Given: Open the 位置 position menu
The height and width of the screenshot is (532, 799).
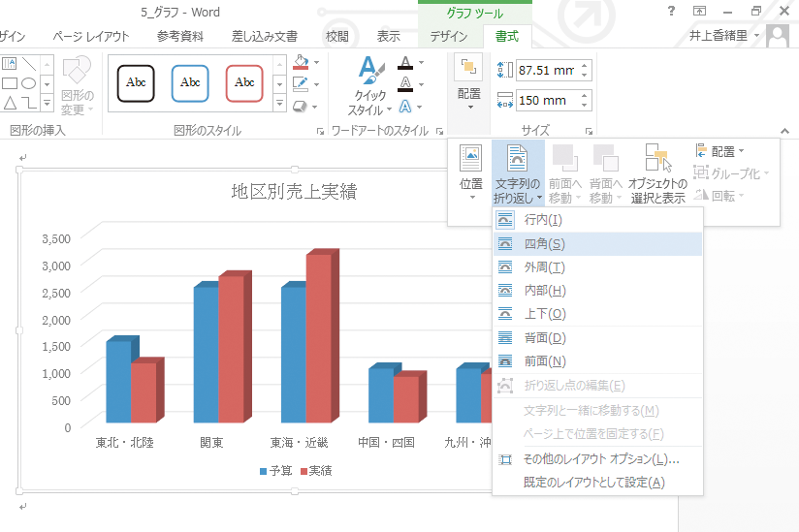Looking at the screenshot, I should 471,172.
